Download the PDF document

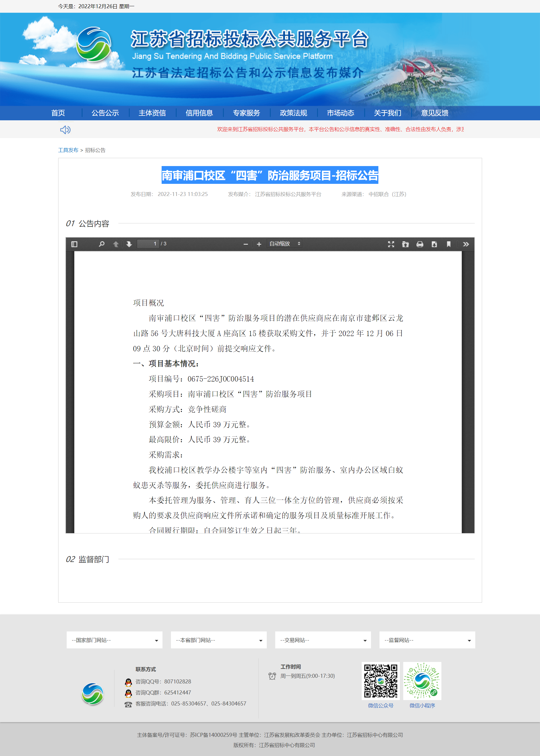pos(434,244)
